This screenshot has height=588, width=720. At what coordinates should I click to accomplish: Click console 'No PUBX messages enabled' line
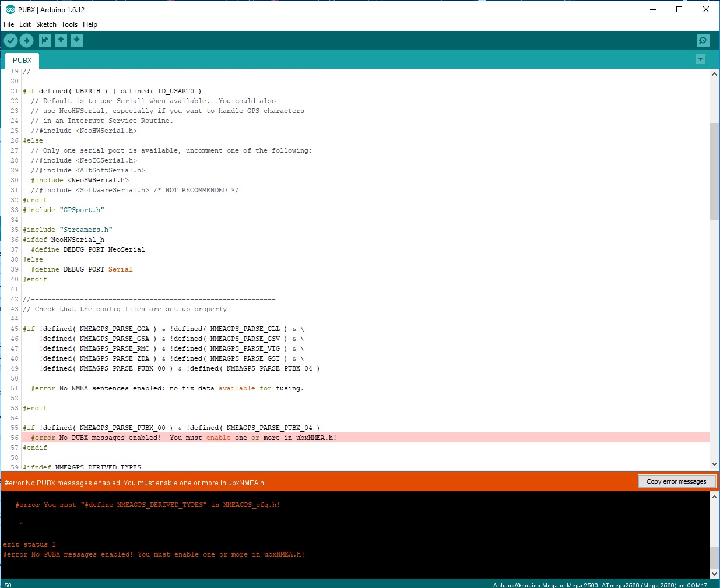pyautogui.click(x=154, y=554)
